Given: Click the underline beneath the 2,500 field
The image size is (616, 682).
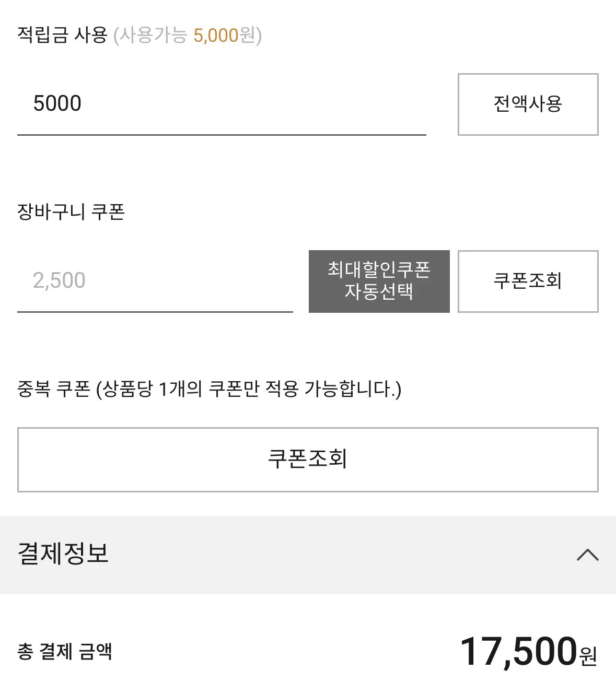Looking at the screenshot, I should pos(155,312).
